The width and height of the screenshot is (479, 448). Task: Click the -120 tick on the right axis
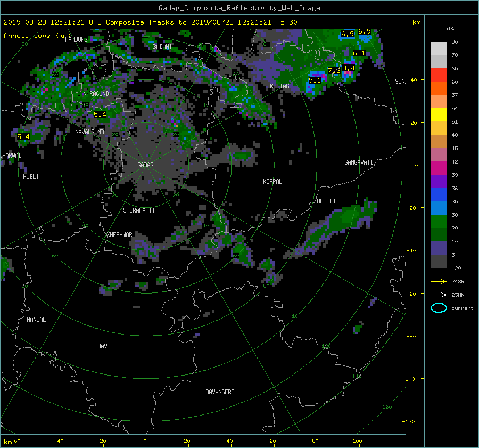[x=410, y=422]
